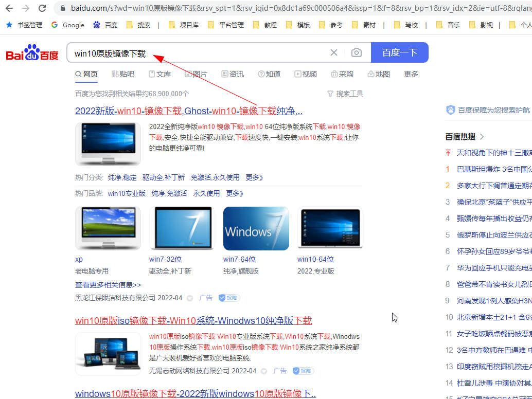Click 百度保障 shield icon
This screenshot has width=532, height=399.
click(451, 110)
